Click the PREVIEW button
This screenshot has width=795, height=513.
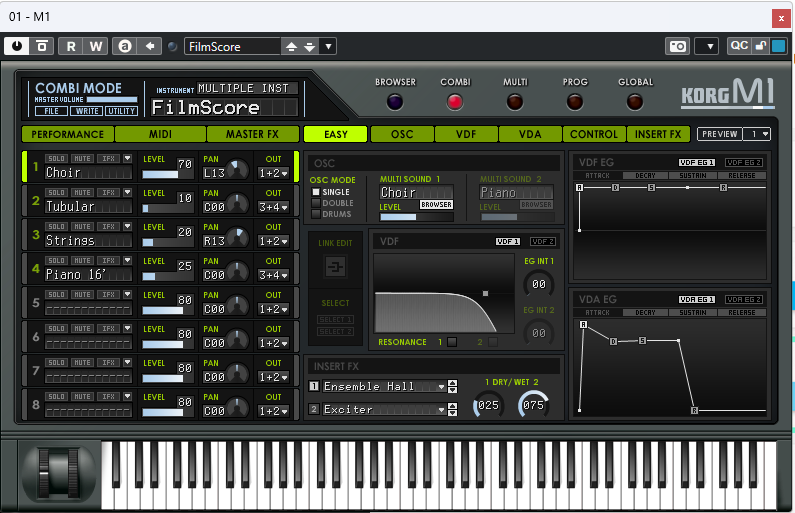pyautogui.click(x=719, y=134)
